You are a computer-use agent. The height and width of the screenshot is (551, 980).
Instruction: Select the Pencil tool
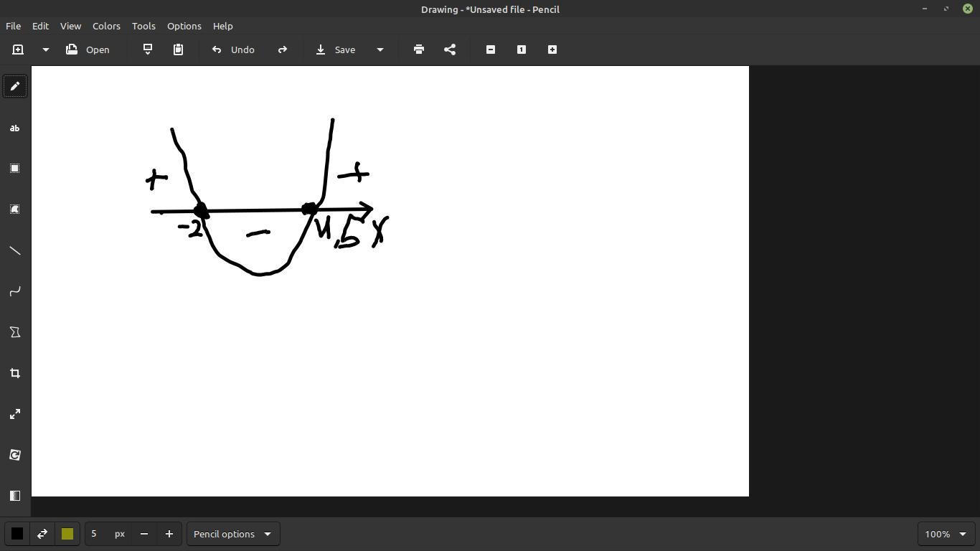[x=15, y=87]
